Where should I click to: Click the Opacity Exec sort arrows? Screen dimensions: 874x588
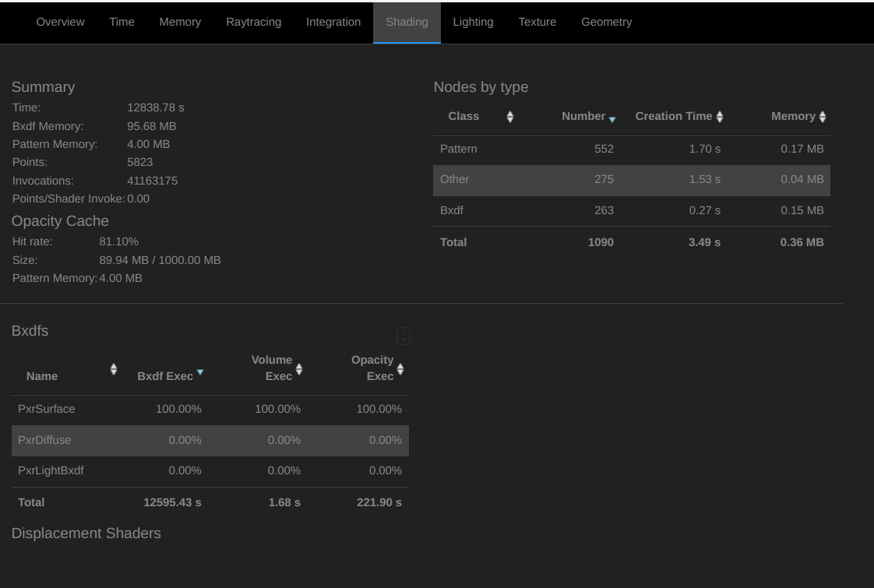tap(400, 369)
